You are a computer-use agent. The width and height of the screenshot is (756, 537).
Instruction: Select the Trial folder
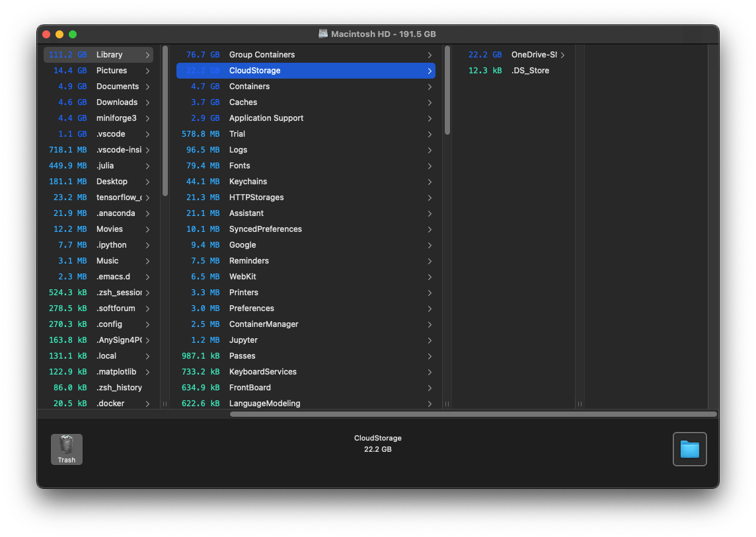(306, 134)
